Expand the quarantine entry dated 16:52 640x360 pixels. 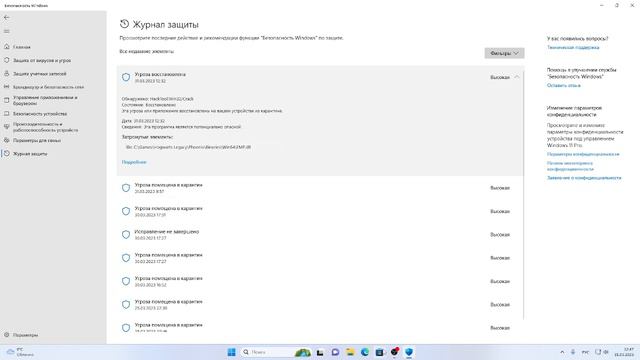pos(320,281)
